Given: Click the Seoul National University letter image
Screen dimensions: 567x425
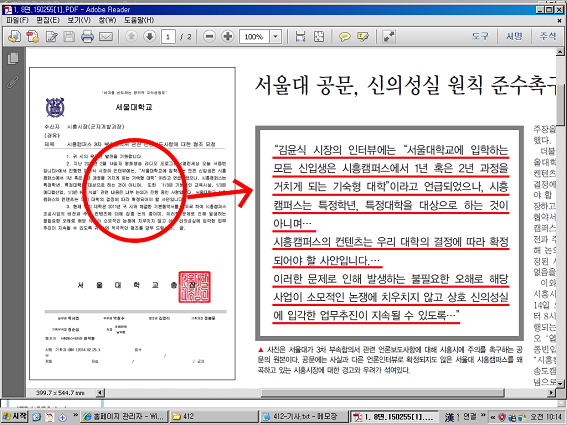Looking at the screenshot, I should click(x=132, y=224).
